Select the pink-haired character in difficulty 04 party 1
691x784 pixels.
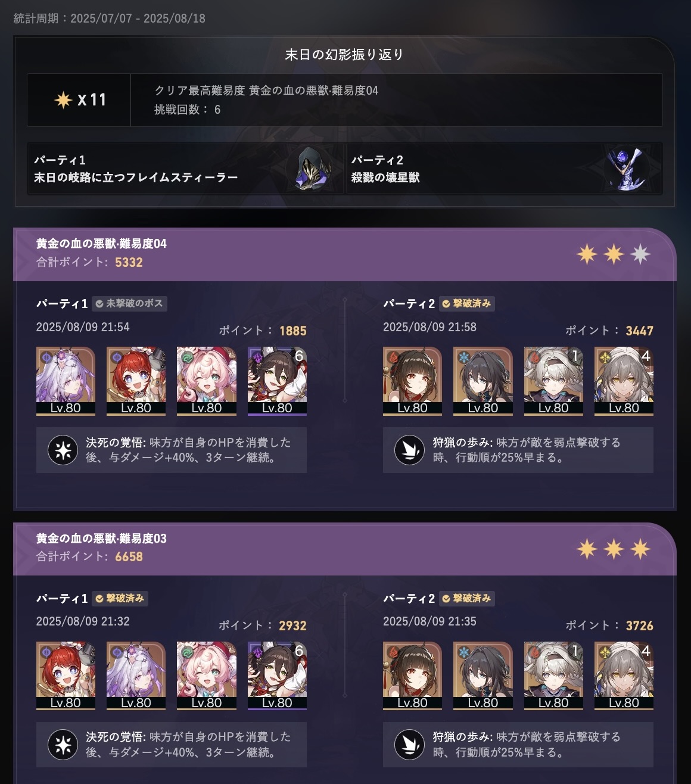pyautogui.click(x=207, y=381)
